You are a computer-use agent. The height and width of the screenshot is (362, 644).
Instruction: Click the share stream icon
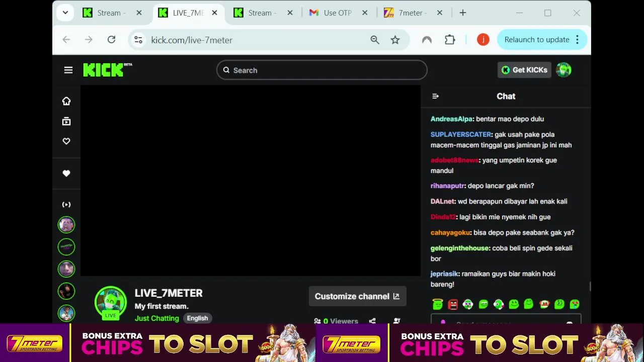pos(372,321)
